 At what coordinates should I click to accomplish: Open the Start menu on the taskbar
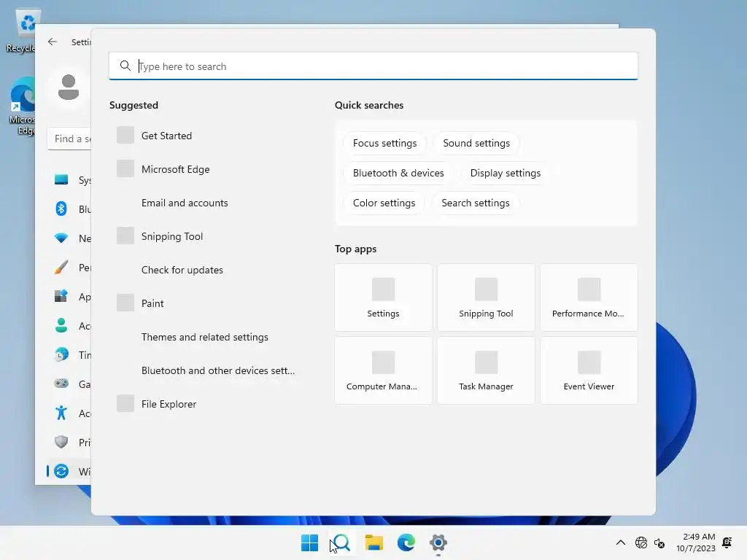pyautogui.click(x=309, y=542)
